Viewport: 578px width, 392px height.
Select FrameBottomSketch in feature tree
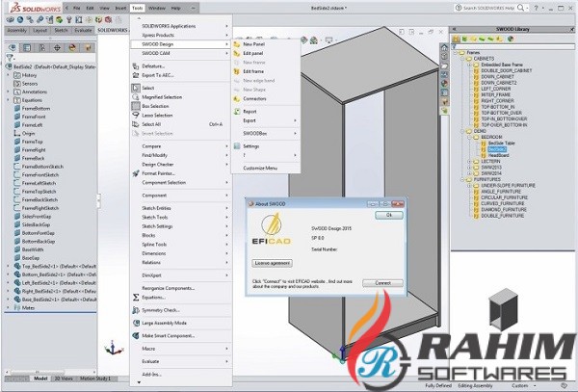coord(42,167)
